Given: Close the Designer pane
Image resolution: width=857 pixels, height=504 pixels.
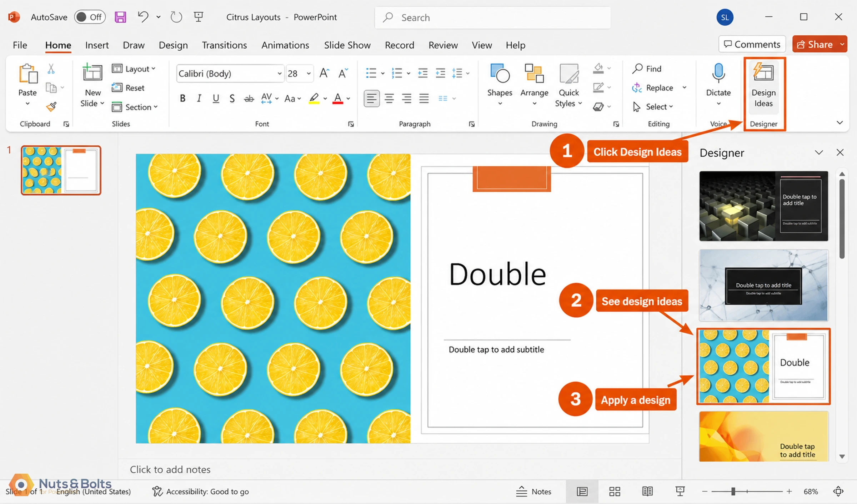Looking at the screenshot, I should tap(840, 152).
